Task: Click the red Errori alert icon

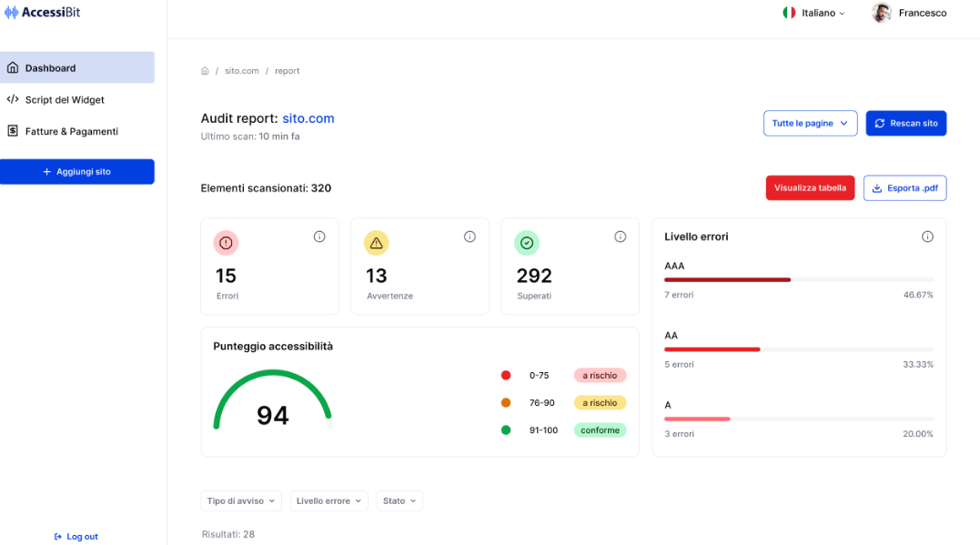Action: tap(226, 243)
